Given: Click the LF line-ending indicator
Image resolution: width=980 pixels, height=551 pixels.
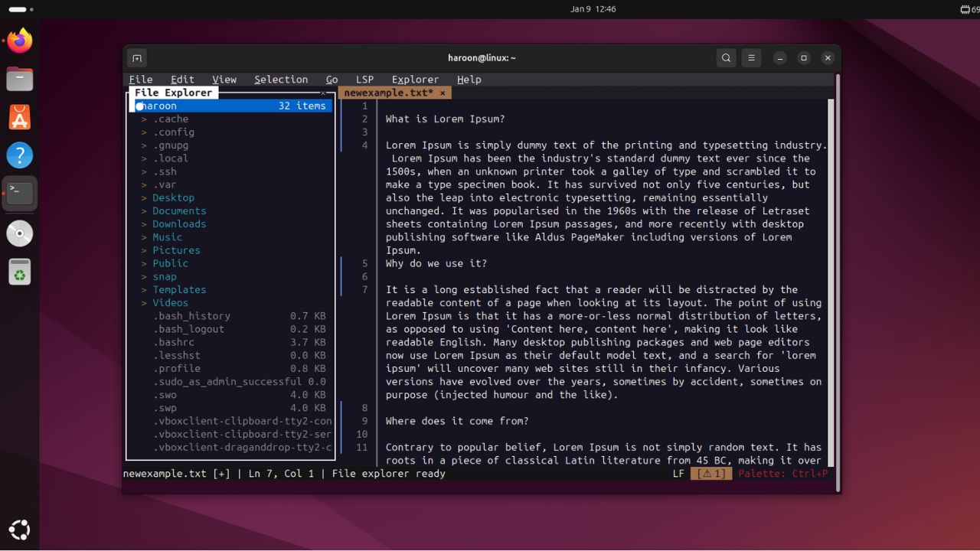Looking at the screenshot, I should pyautogui.click(x=677, y=473).
